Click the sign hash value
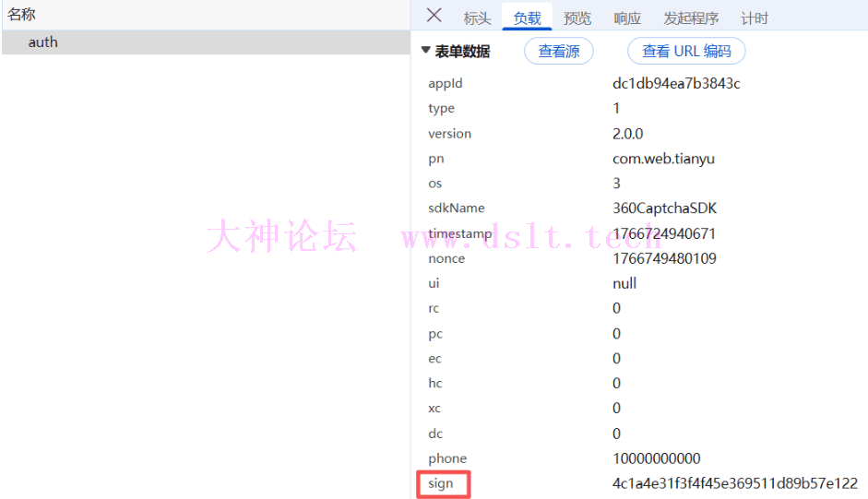This screenshot has width=868, height=499. pyautogui.click(x=734, y=483)
